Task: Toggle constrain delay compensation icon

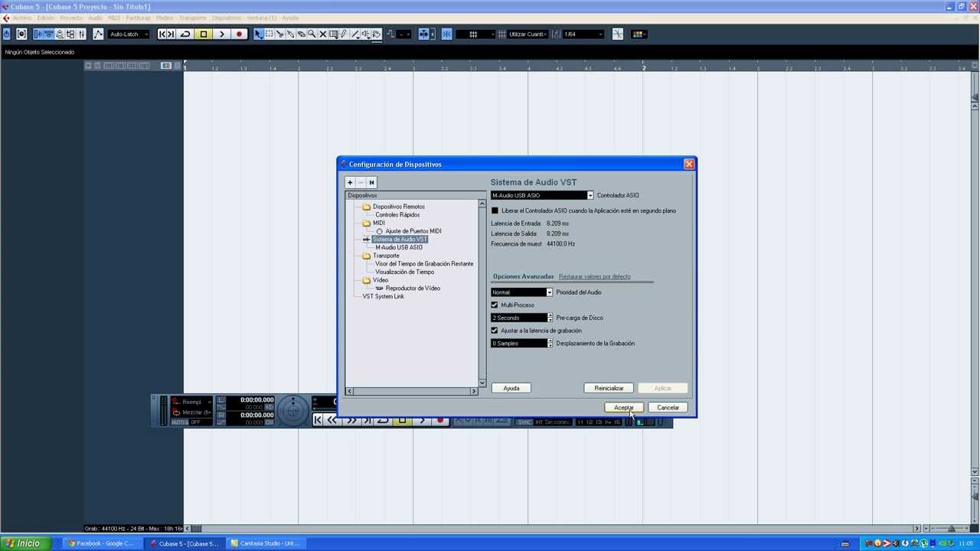Action: (21, 34)
